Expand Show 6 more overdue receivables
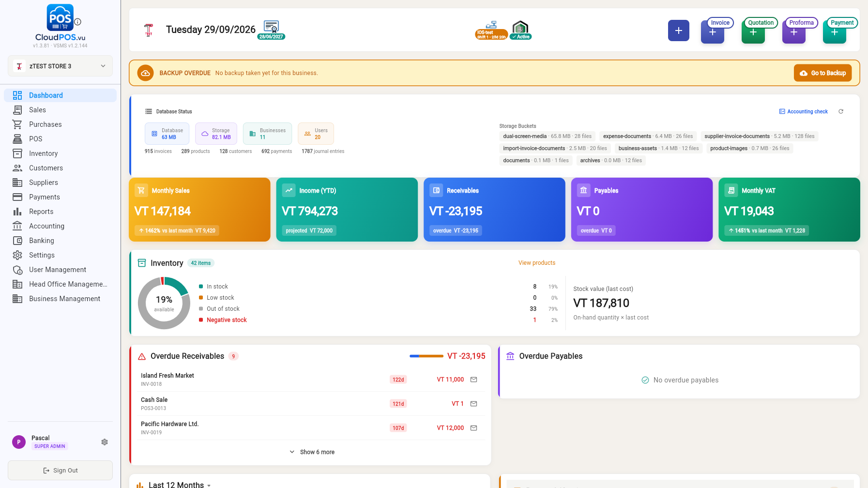 312,452
